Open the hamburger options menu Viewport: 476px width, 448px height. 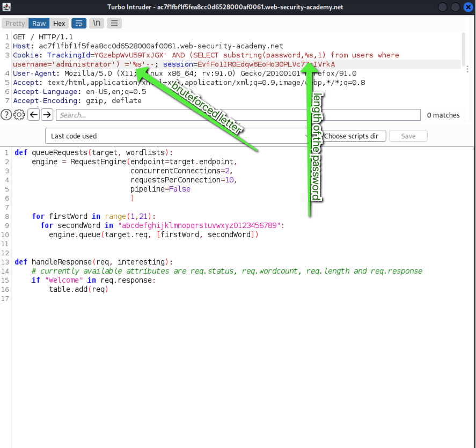pyautogui.click(x=114, y=24)
